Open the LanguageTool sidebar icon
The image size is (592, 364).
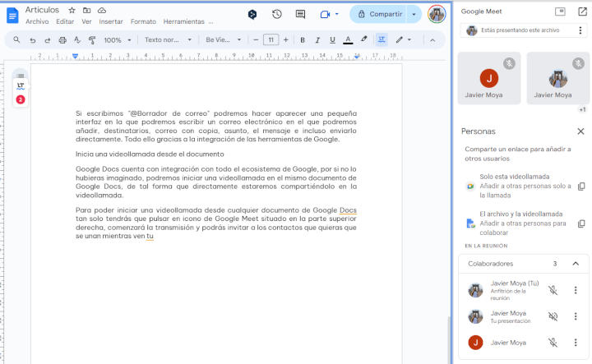point(21,86)
